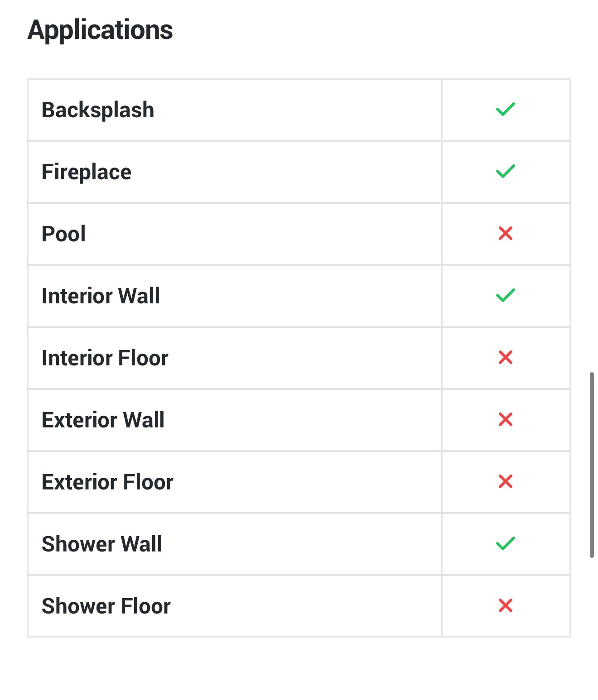Select the Exterior Wall label
The height and width of the screenshot is (700, 598).
(x=103, y=420)
